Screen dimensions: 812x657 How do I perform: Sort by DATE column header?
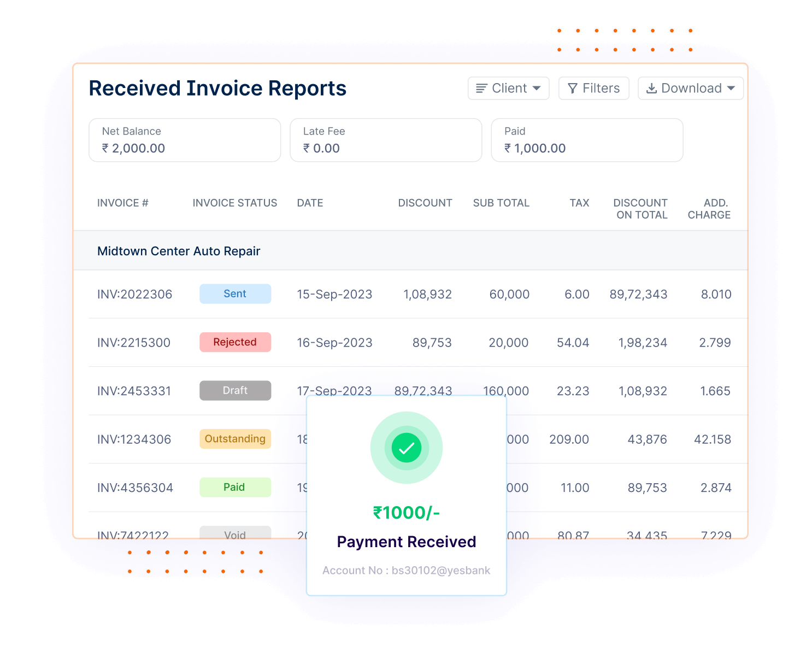coord(310,203)
